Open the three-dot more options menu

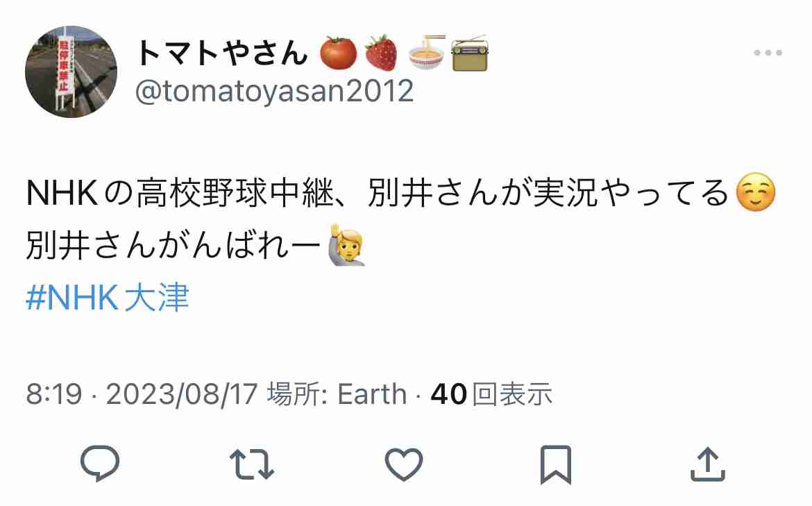[768, 52]
